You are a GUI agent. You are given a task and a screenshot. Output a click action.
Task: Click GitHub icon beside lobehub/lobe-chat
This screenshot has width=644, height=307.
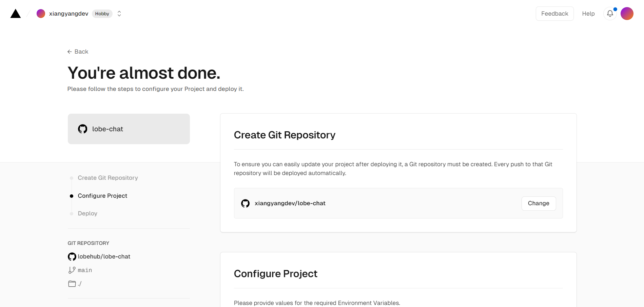[x=72, y=257]
